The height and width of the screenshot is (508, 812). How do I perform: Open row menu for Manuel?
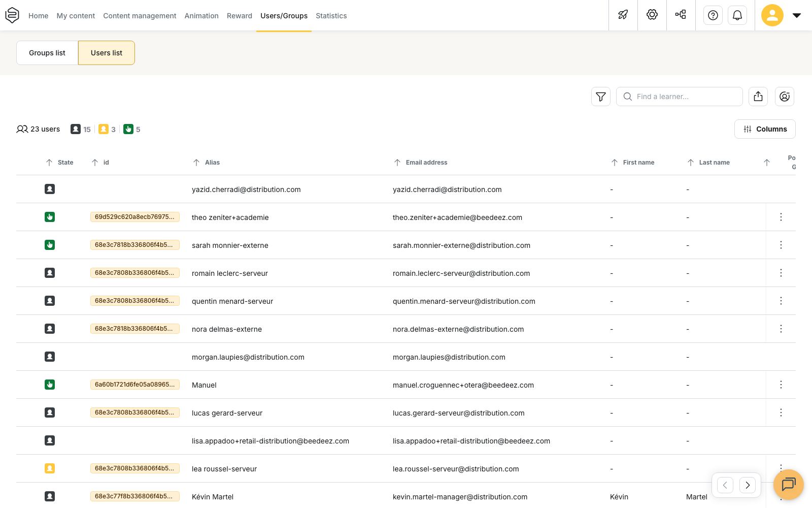781,385
